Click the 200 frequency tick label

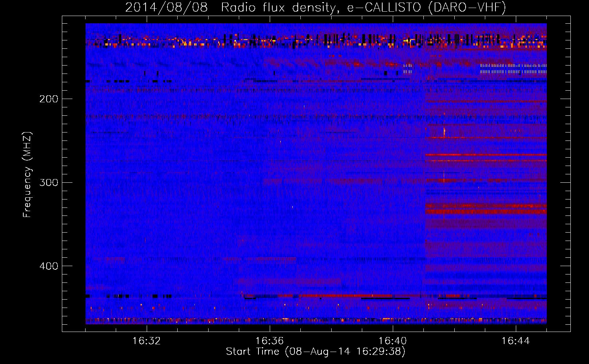[x=49, y=99]
